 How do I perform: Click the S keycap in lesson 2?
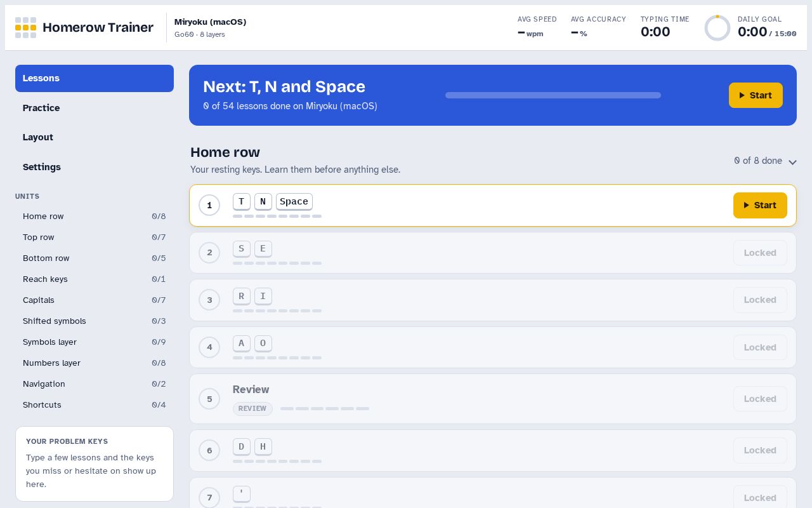[x=241, y=249]
